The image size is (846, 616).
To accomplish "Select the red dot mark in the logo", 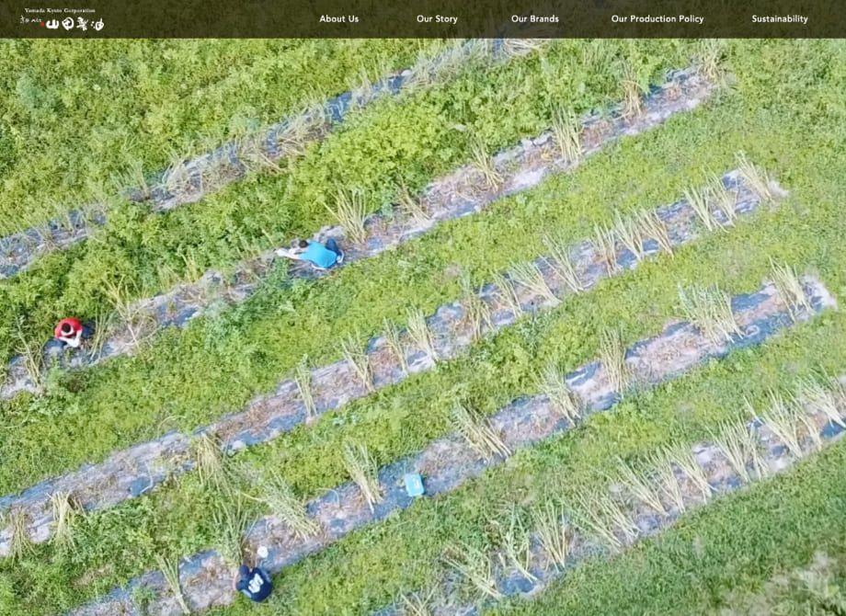I will (x=42, y=24).
